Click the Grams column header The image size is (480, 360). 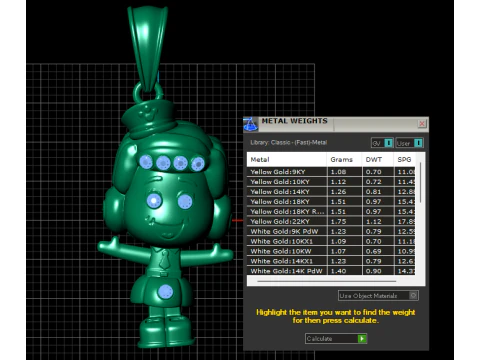point(344,160)
